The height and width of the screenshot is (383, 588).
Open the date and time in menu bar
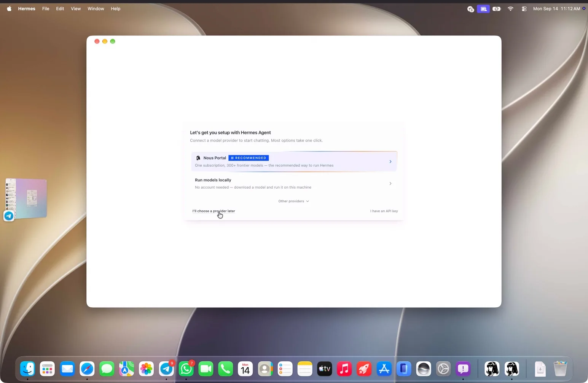(x=556, y=9)
